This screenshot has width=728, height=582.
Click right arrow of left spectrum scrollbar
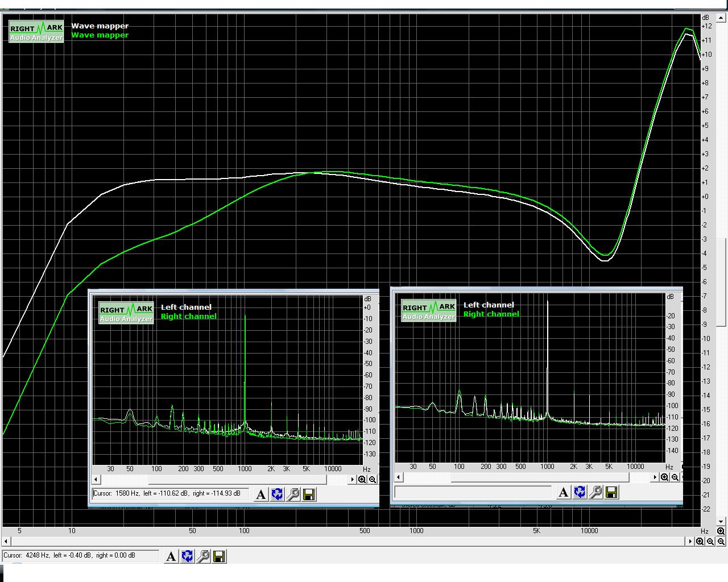(x=353, y=480)
